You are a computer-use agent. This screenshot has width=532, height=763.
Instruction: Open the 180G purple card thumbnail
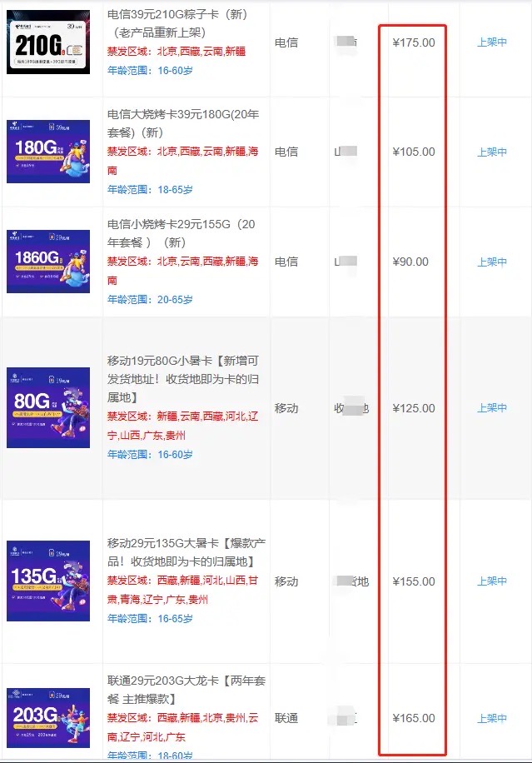point(48,152)
